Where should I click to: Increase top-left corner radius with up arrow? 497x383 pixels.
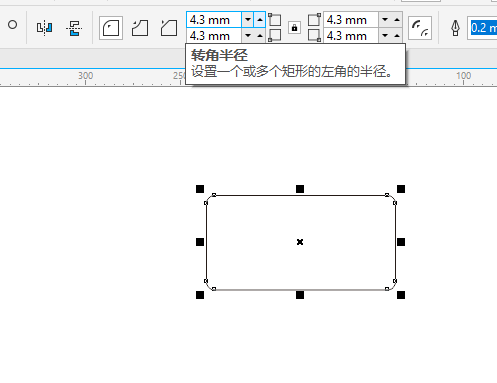pyautogui.click(x=260, y=20)
